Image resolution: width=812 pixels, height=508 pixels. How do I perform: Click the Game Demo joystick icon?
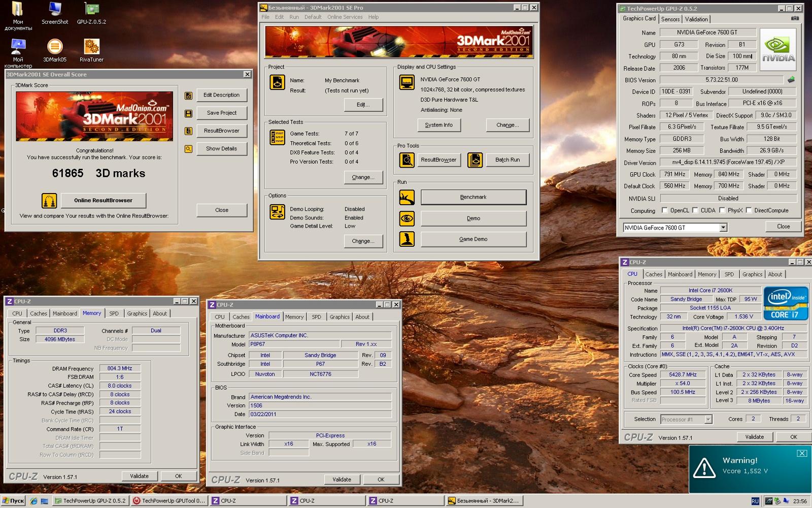click(407, 239)
